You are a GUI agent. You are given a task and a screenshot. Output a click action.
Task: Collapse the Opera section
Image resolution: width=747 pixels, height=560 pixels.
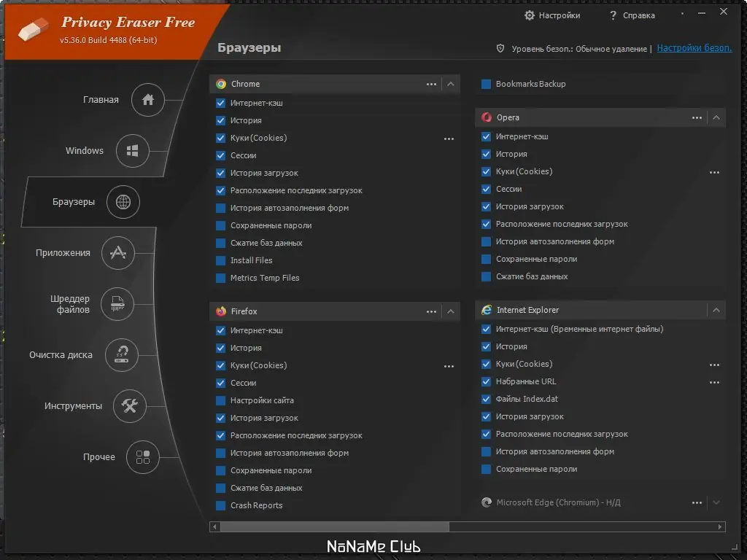pyautogui.click(x=716, y=117)
